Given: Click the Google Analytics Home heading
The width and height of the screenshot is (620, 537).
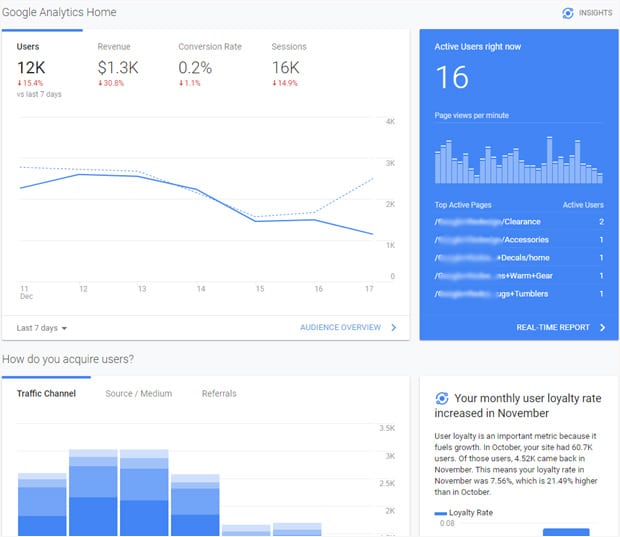Looking at the screenshot, I should tap(59, 12).
